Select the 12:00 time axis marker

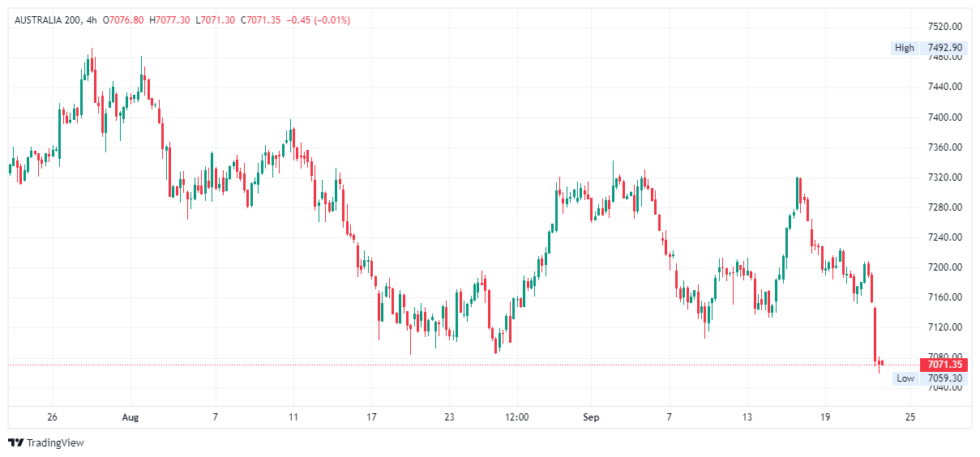point(516,417)
